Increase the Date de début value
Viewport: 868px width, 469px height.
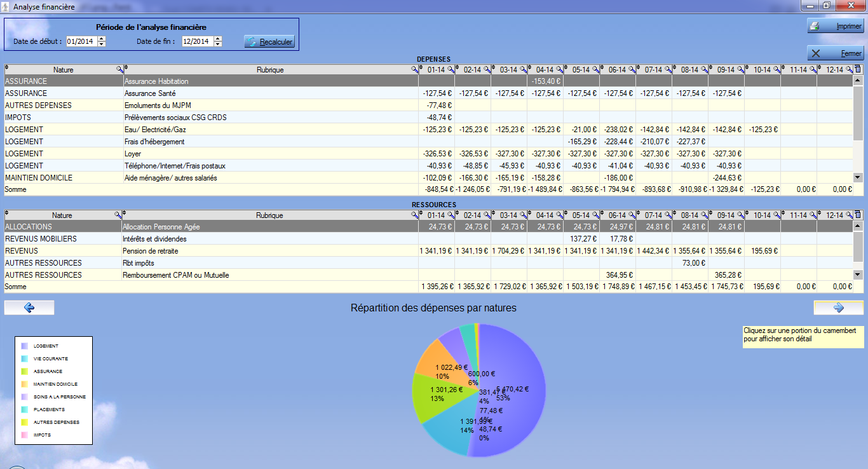click(x=102, y=39)
